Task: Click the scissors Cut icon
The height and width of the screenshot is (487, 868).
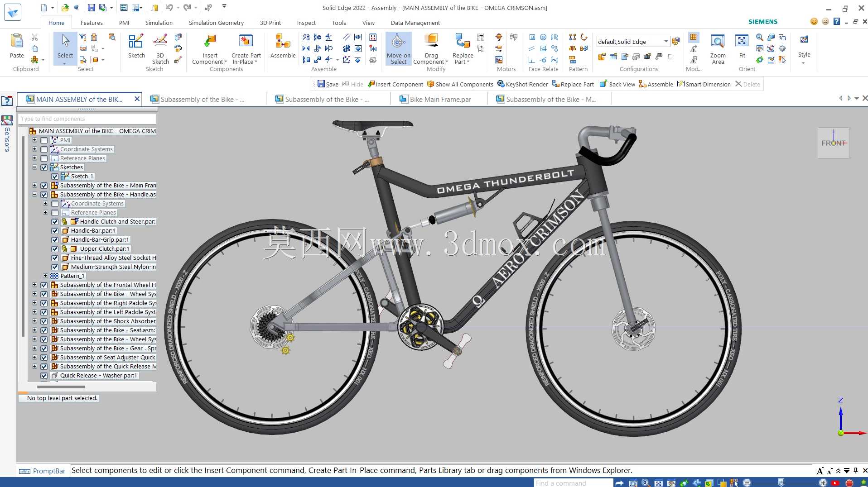Action: (34, 37)
